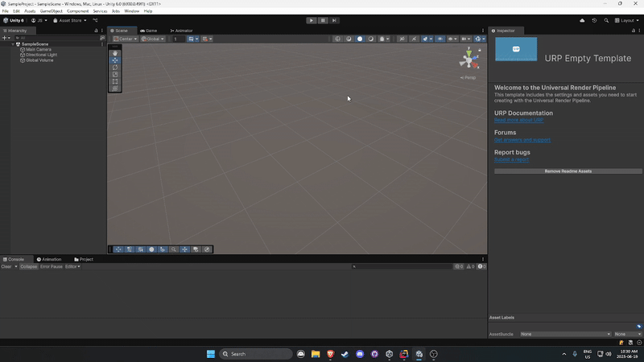Open the Clear options dropdown arrow
Screen dimensions: 644x362
[x=16, y=267]
